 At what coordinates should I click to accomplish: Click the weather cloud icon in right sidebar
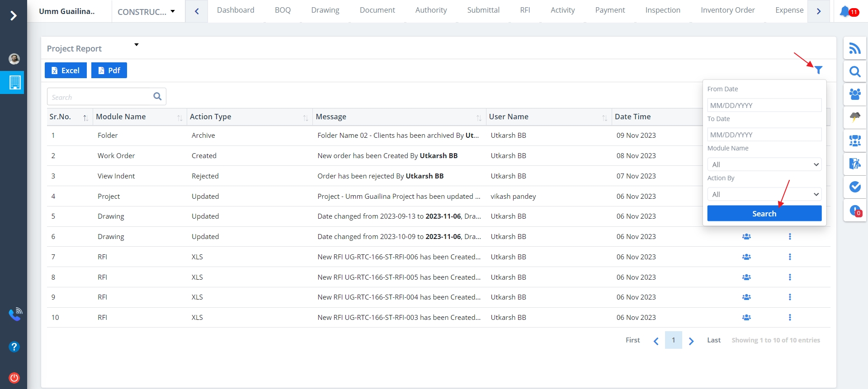(854, 117)
